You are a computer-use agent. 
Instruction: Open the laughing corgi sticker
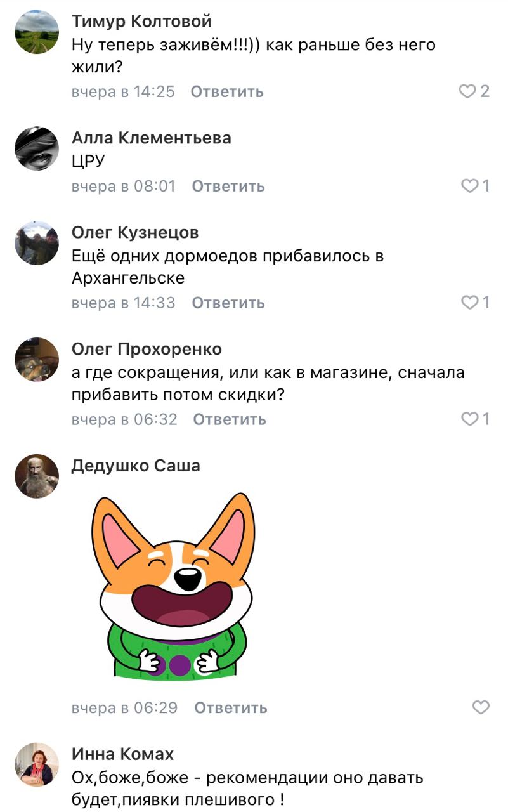(x=173, y=586)
